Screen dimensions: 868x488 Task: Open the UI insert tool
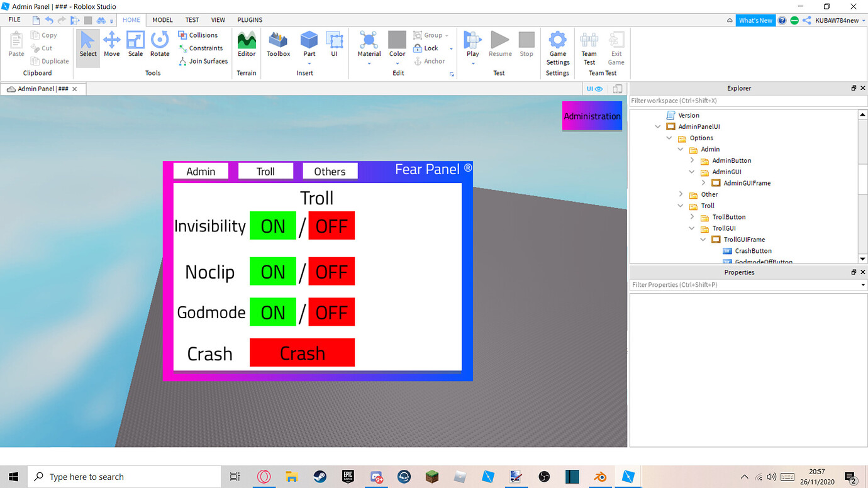[334, 45]
